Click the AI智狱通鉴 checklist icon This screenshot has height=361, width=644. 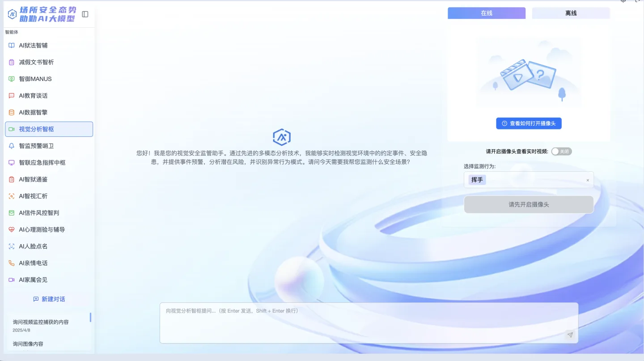[x=12, y=179]
